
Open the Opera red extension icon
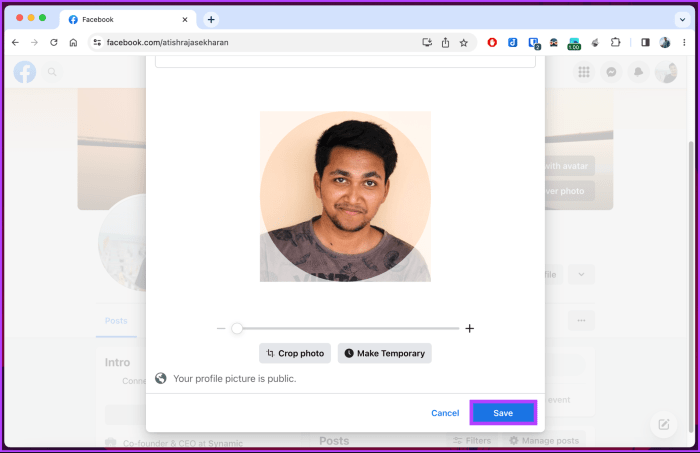pos(492,42)
